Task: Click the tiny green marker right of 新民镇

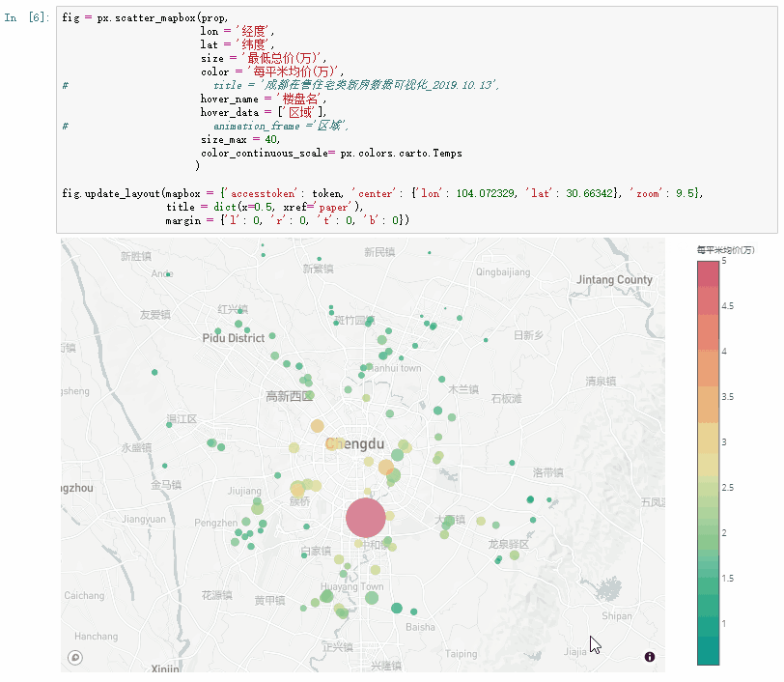Action: pyautogui.click(x=430, y=253)
